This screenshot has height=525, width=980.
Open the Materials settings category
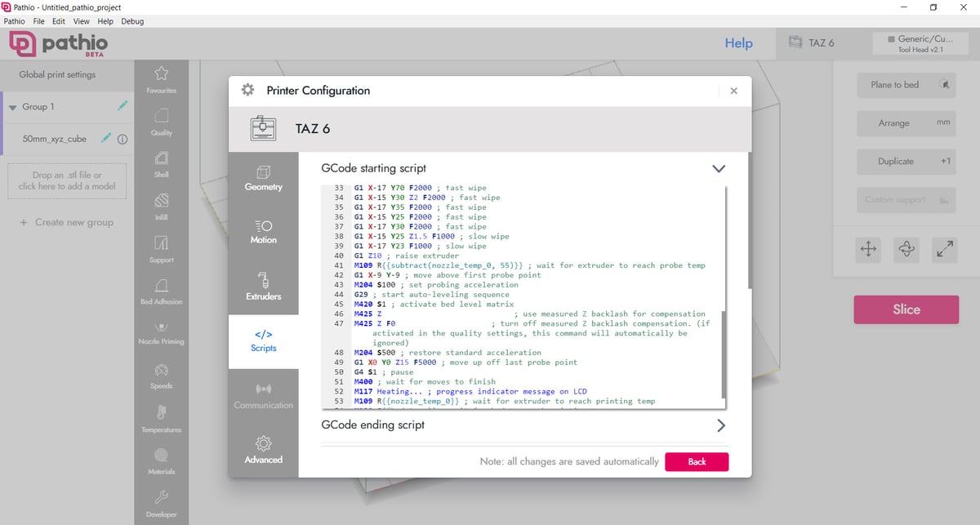tap(161, 461)
